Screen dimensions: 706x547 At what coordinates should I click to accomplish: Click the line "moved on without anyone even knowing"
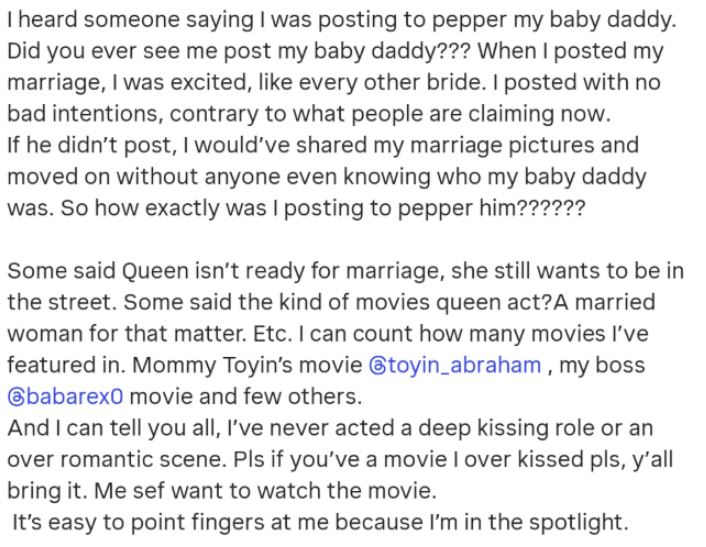pos(326,177)
